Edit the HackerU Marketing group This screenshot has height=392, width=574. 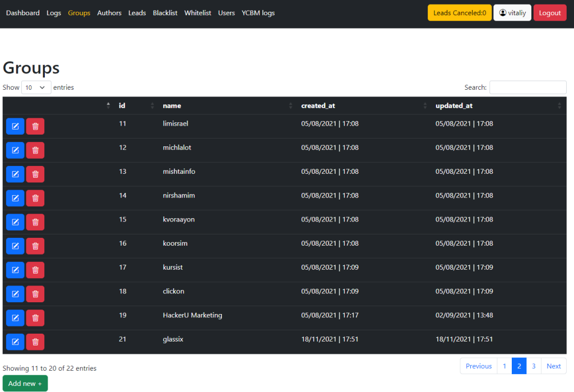(15, 318)
